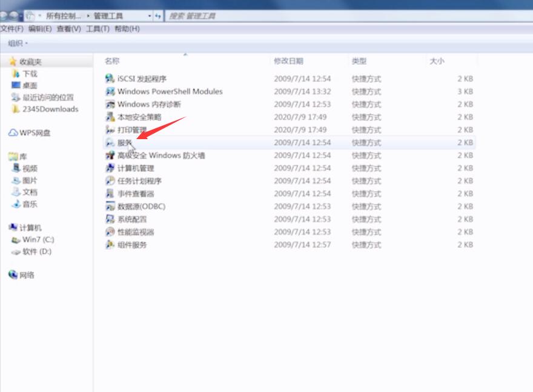Image resolution: width=533 pixels, height=392 pixels.
Task: Click the 最近访问的位置 icon
Action: (x=16, y=97)
